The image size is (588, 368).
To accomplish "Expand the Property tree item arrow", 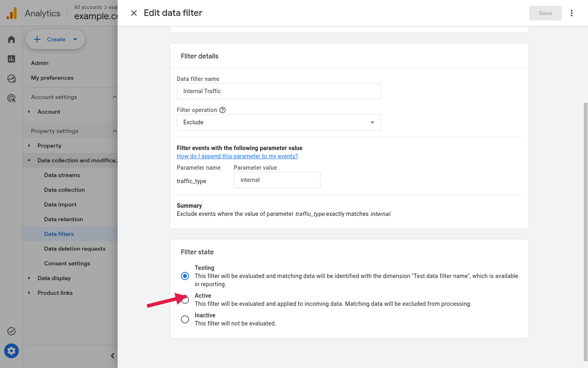I will tap(29, 146).
